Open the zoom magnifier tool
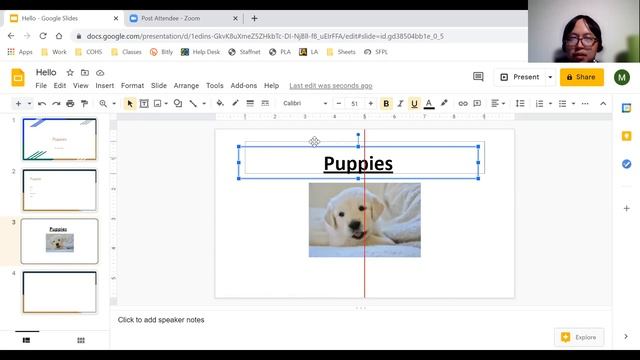640x360 pixels. pos(103,104)
